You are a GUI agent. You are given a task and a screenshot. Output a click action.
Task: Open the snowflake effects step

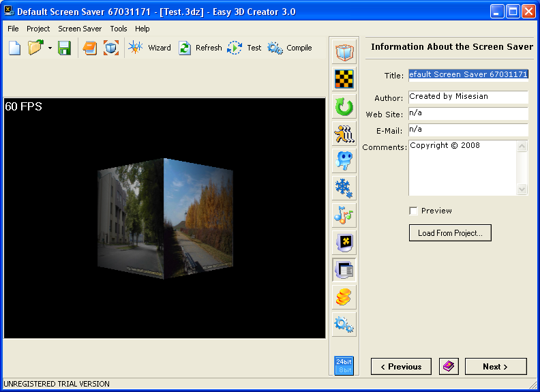coord(344,188)
